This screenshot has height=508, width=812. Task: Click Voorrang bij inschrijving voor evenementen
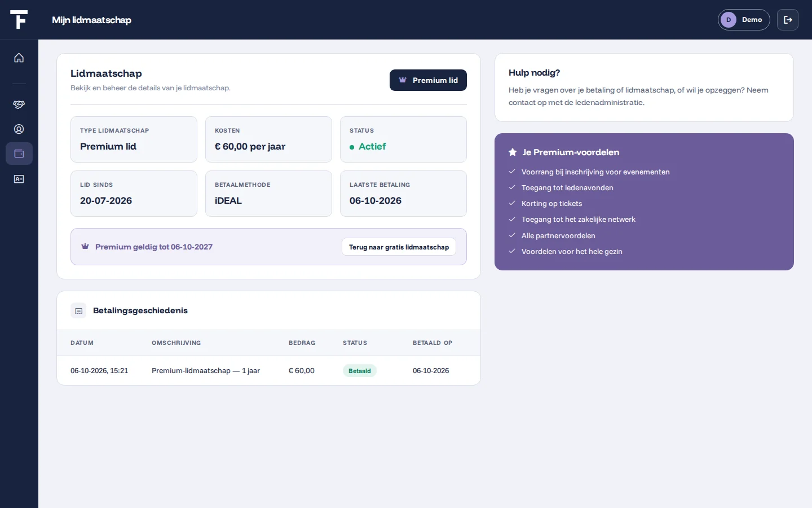[x=595, y=172]
